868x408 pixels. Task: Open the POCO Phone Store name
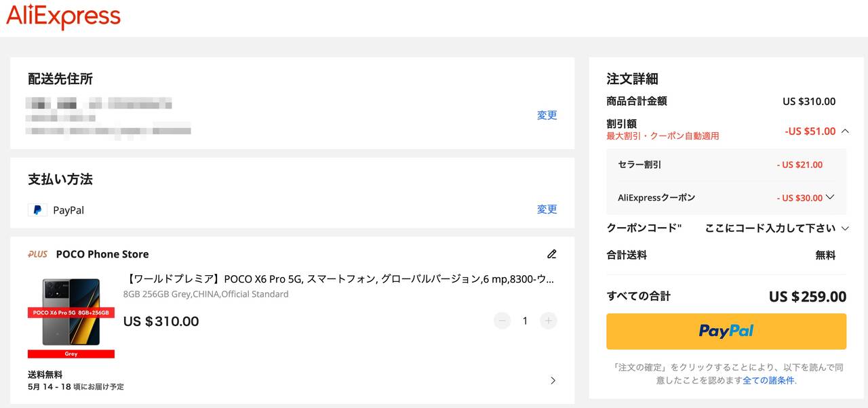tap(102, 254)
